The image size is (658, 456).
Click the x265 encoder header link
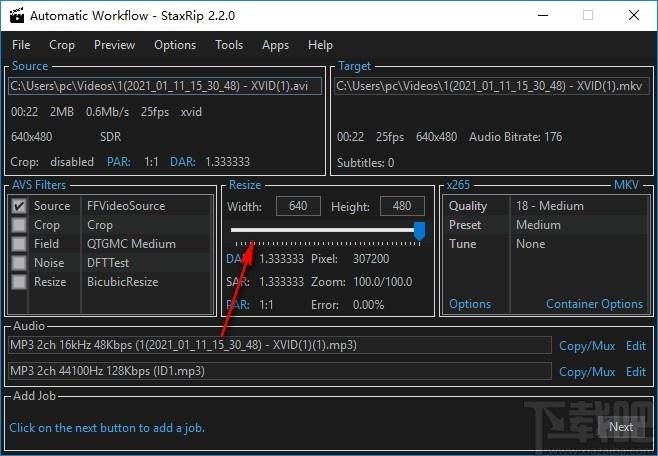pos(458,185)
